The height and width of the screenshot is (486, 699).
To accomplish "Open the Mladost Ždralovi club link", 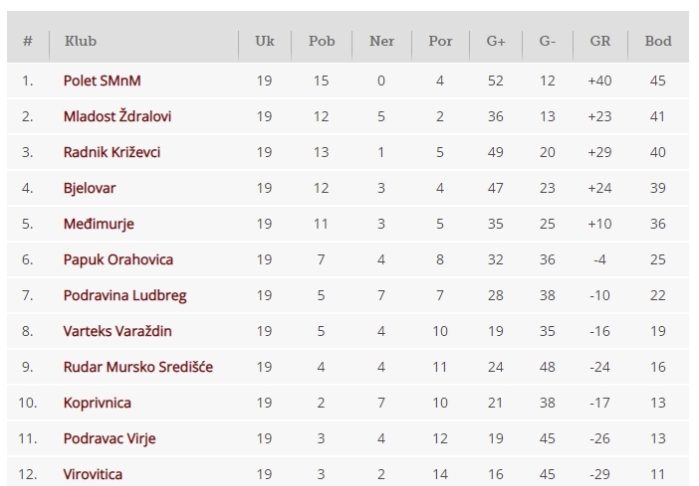I will tap(117, 116).
